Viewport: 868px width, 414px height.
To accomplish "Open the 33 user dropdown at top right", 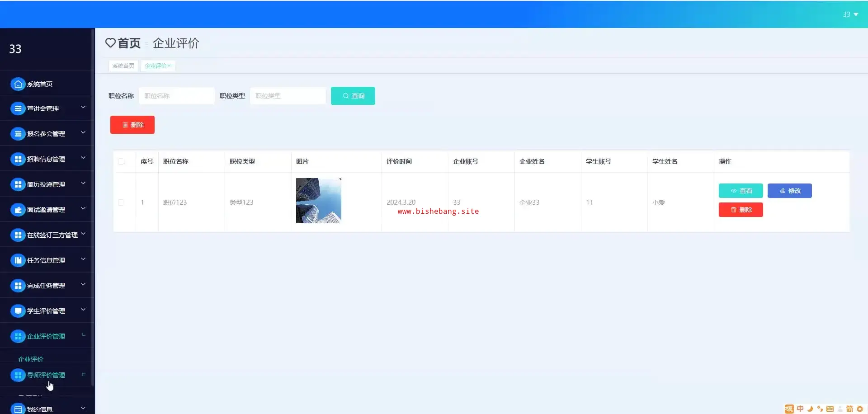I will pos(850,14).
